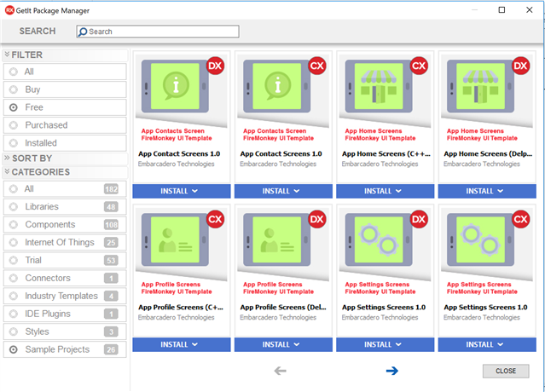Collapse the CATEGORIES section
The image size is (545, 392).
pyautogui.click(x=7, y=171)
